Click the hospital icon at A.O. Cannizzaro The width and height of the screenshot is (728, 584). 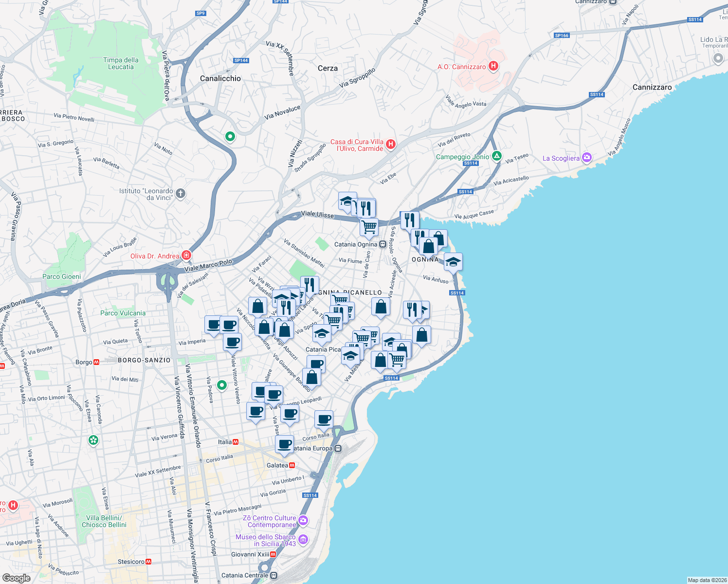click(x=493, y=66)
